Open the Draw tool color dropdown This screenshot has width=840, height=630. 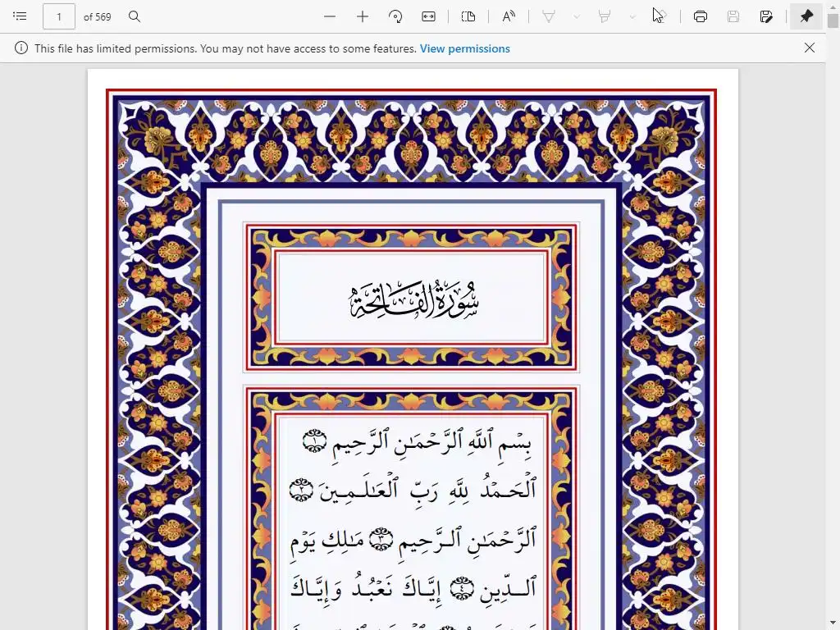(x=577, y=16)
